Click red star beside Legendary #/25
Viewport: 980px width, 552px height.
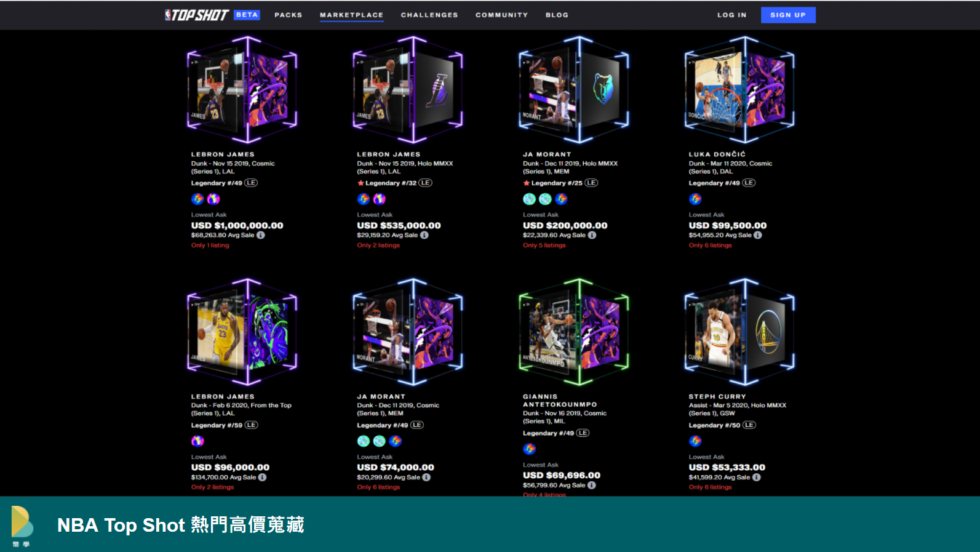tap(527, 183)
